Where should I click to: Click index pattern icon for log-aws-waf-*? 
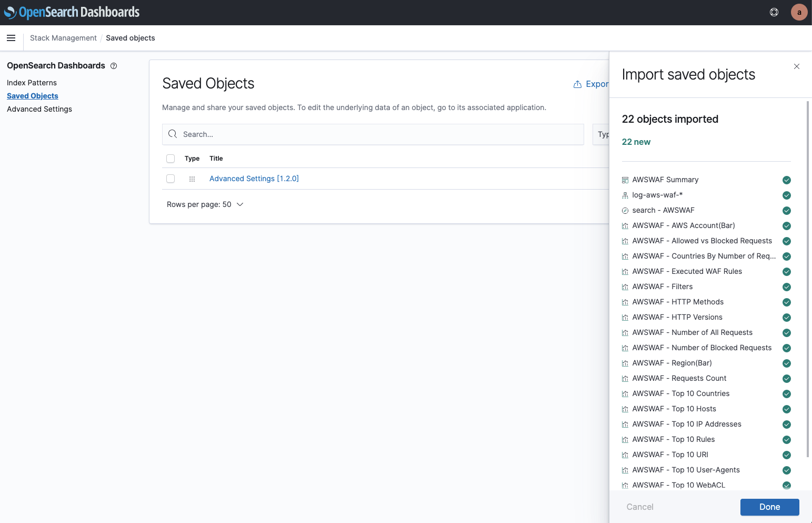point(625,195)
